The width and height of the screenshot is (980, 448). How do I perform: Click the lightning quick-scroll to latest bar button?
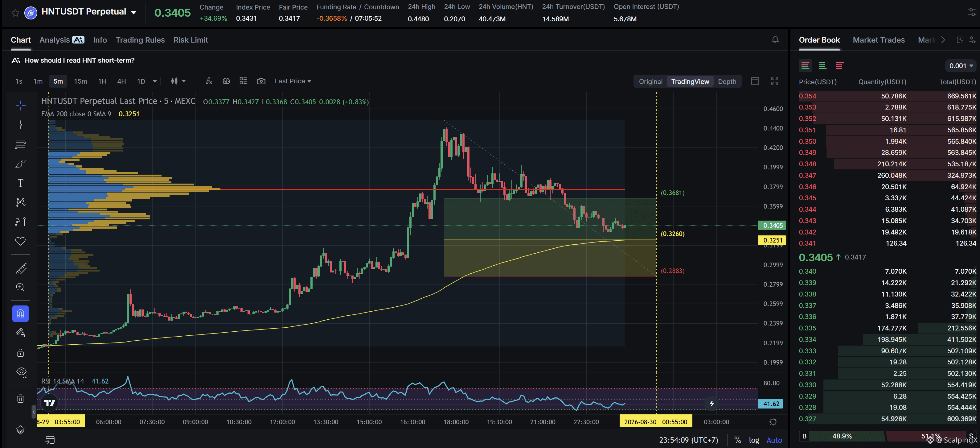pos(711,404)
